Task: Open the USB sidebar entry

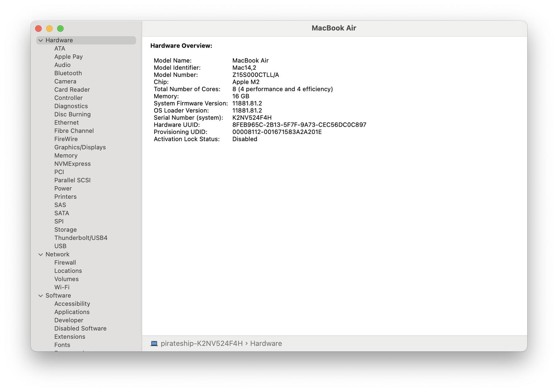Action: (x=61, y=246)
